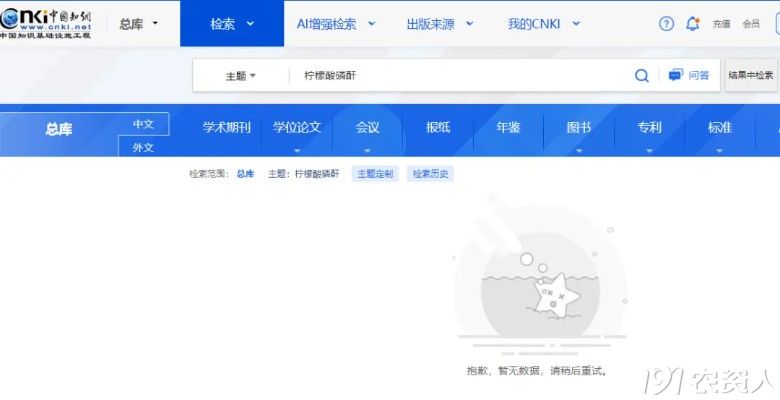Click the CNKI logo
Viewport: 780px width, 400px height.
46,23
